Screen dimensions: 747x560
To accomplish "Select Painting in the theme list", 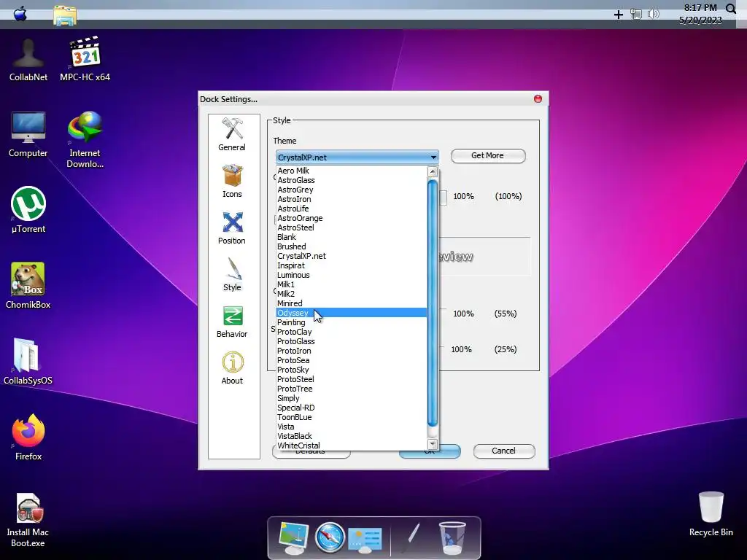I will (352, 322).
